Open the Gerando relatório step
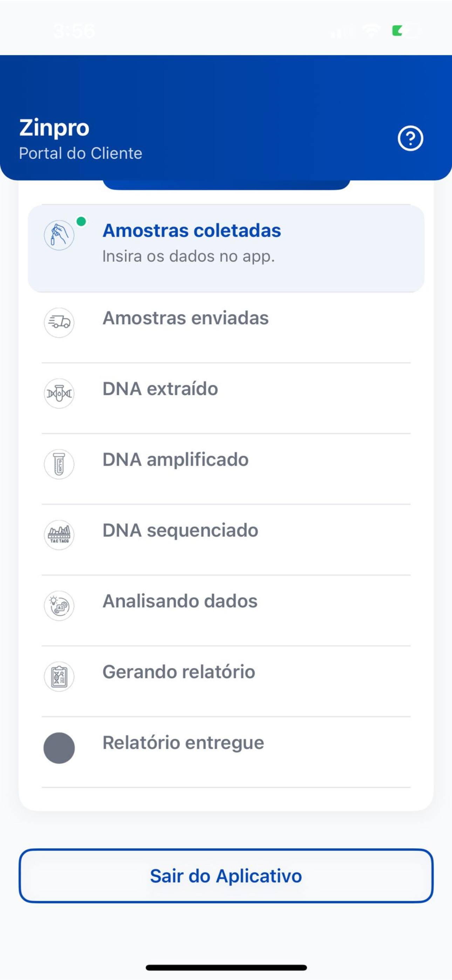The image size is (452, 980). (226, 681)
